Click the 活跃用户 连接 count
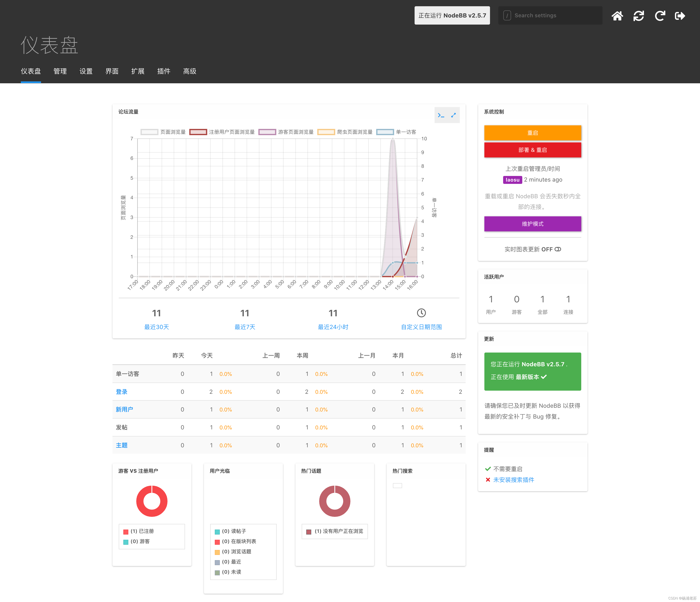Image resolution: width=700 pixels, height=602 pixels. click(x=568, y=299)
